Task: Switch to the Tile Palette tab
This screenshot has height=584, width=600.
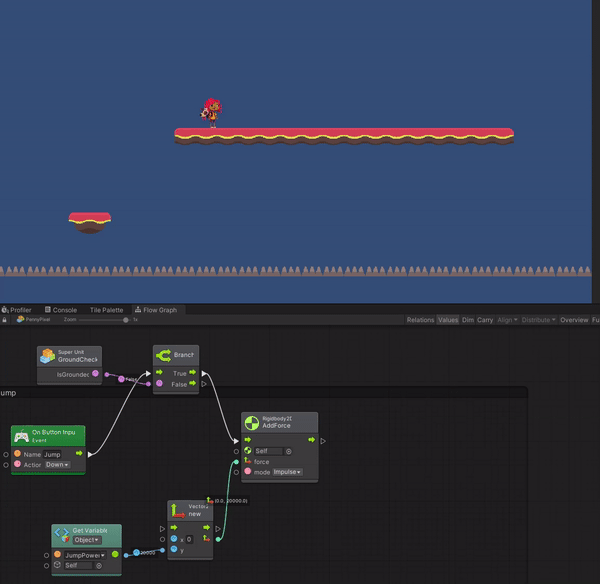Action: pos(106,310)
